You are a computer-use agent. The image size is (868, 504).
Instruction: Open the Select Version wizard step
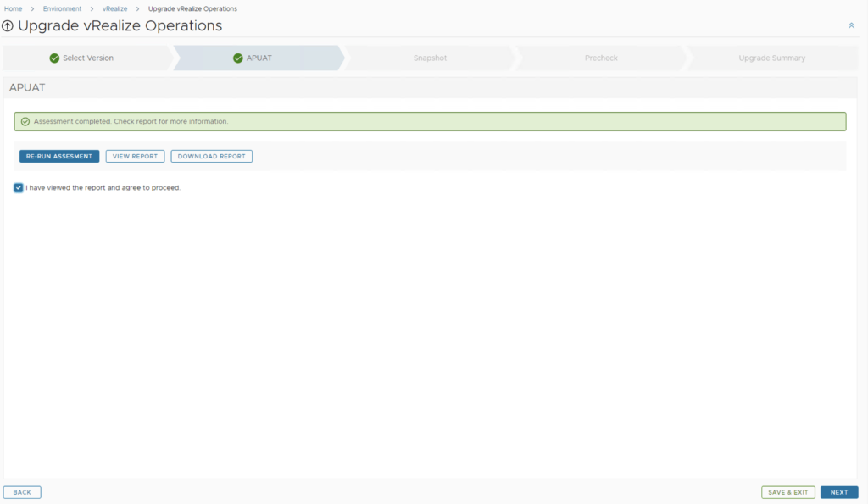tap(87, 58)
